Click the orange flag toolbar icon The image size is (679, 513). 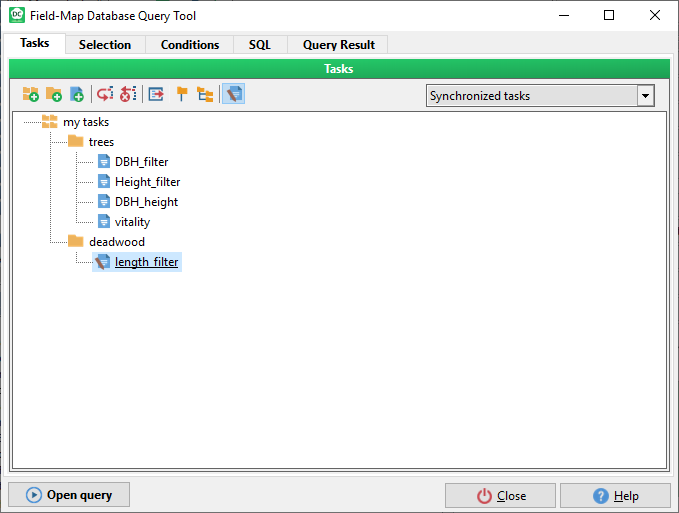click(x=181, y=95)
